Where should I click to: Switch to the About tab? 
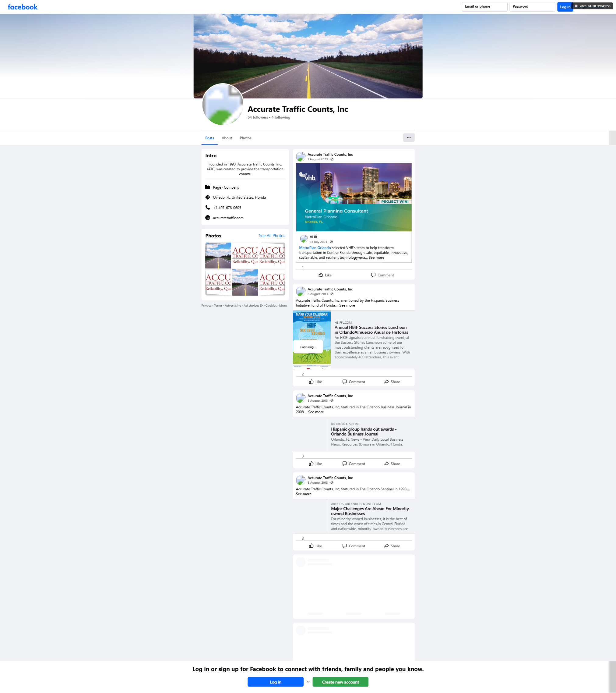(227, 138)
